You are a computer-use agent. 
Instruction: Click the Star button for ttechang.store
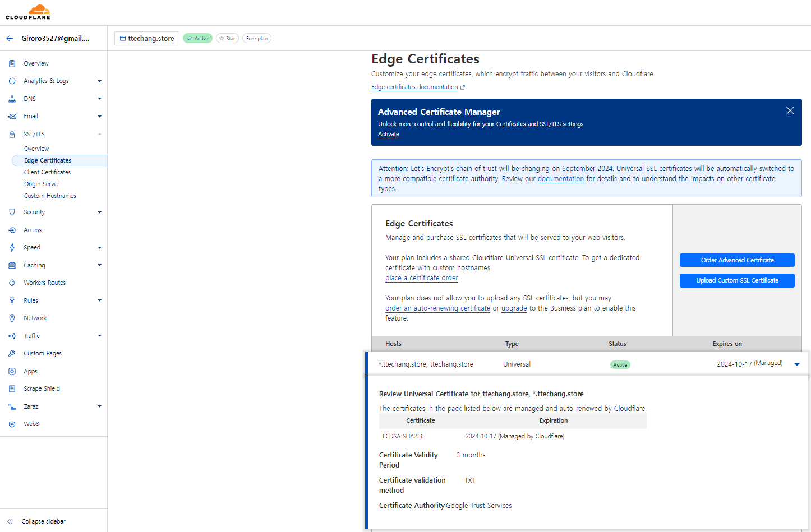227,39
